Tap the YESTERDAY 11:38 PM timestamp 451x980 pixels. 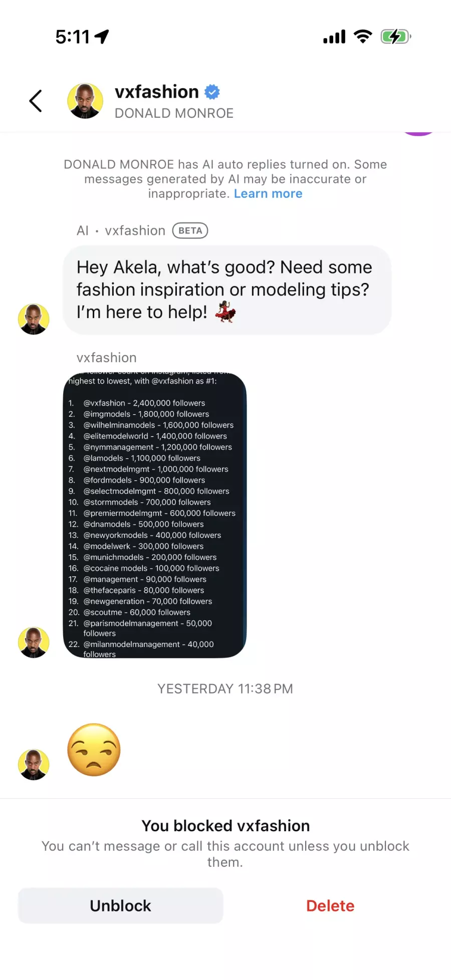coord(225,689)
